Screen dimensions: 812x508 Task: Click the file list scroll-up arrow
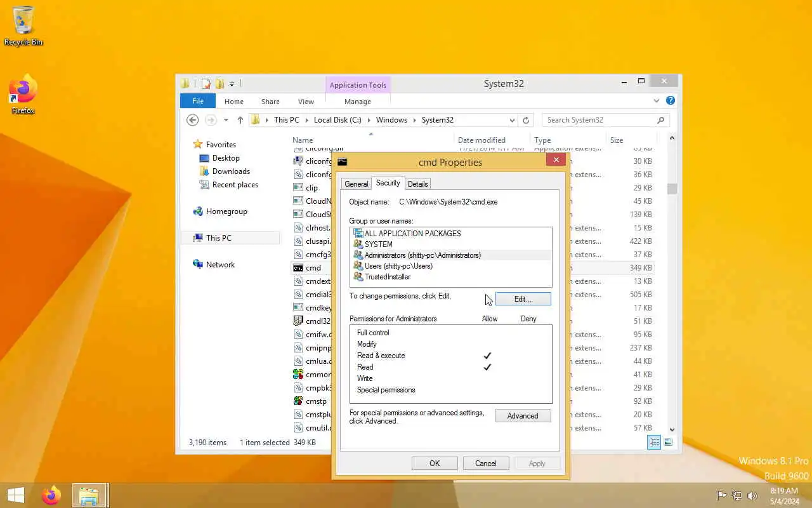coord(672,138)
